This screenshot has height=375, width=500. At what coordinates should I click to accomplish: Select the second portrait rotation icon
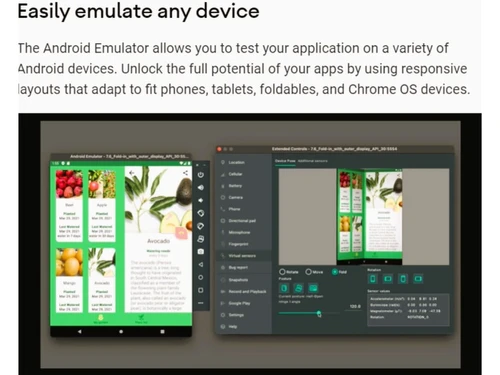tap(403, 279)
